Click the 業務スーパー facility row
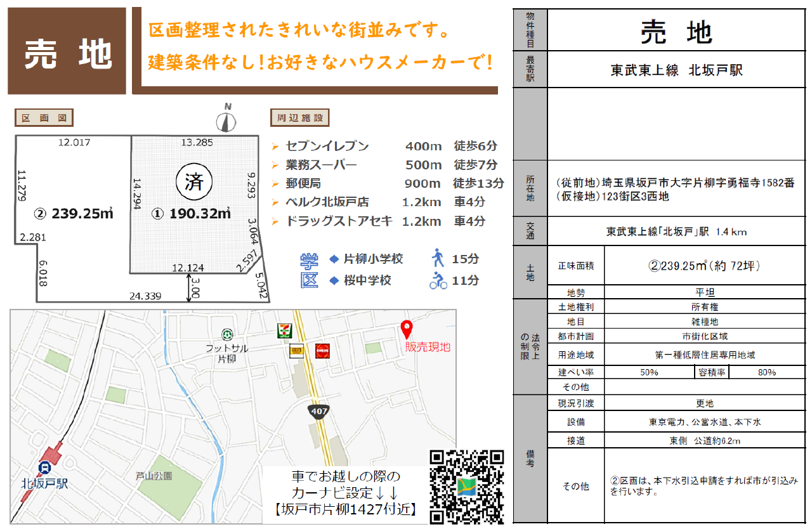The image size is (812, 529). pos(384,166)
